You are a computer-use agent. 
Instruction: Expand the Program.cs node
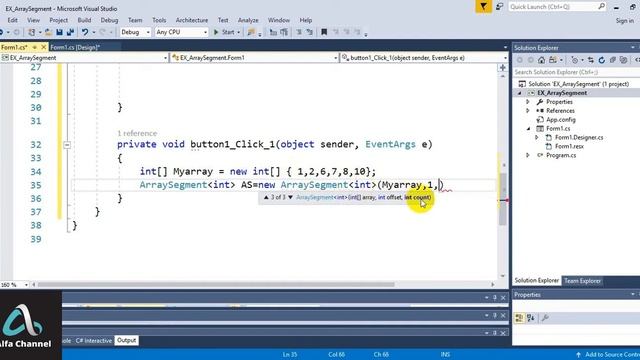pos(528,155)
